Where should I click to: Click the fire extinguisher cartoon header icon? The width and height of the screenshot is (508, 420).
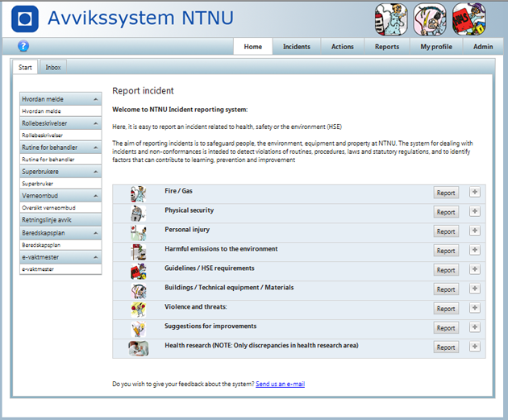[391, 19]
